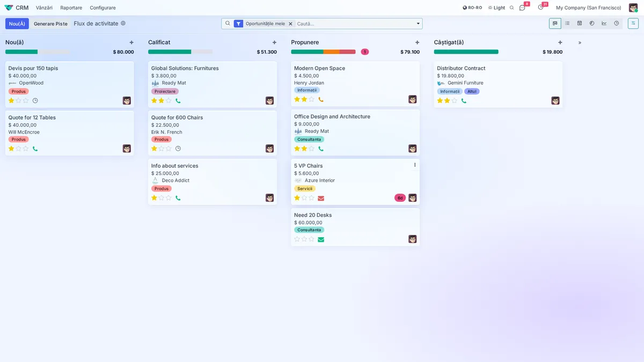Screen dimensions: 644x362
Task: Toggle Light theme mode
Action: pyautogui.click(x=497, y=8)
